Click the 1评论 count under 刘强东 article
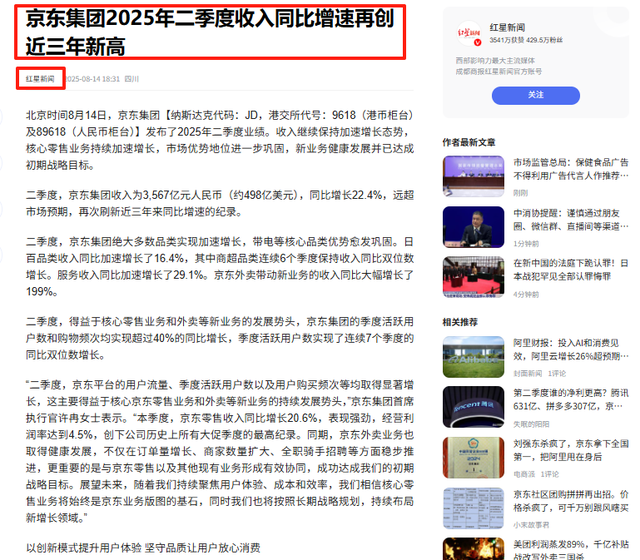The height and width of the screenshot is (560, 640). pos(550,474)
